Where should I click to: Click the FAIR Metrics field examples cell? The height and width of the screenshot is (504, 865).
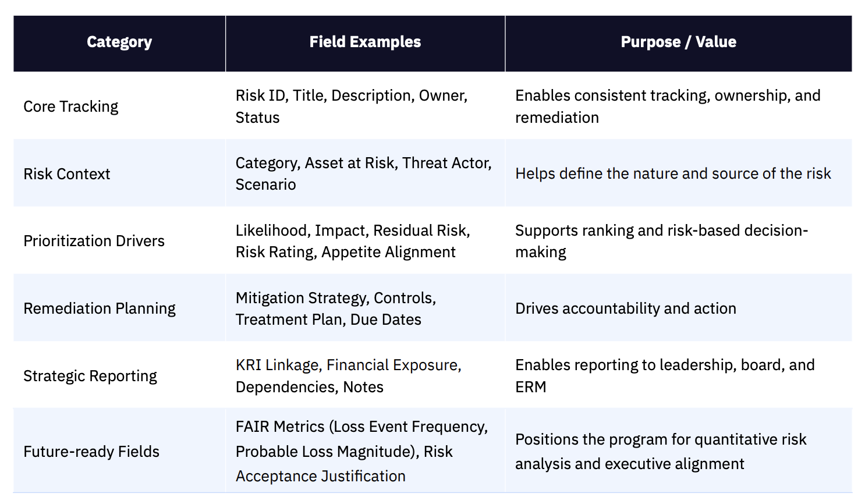click(x=361, y=452)
